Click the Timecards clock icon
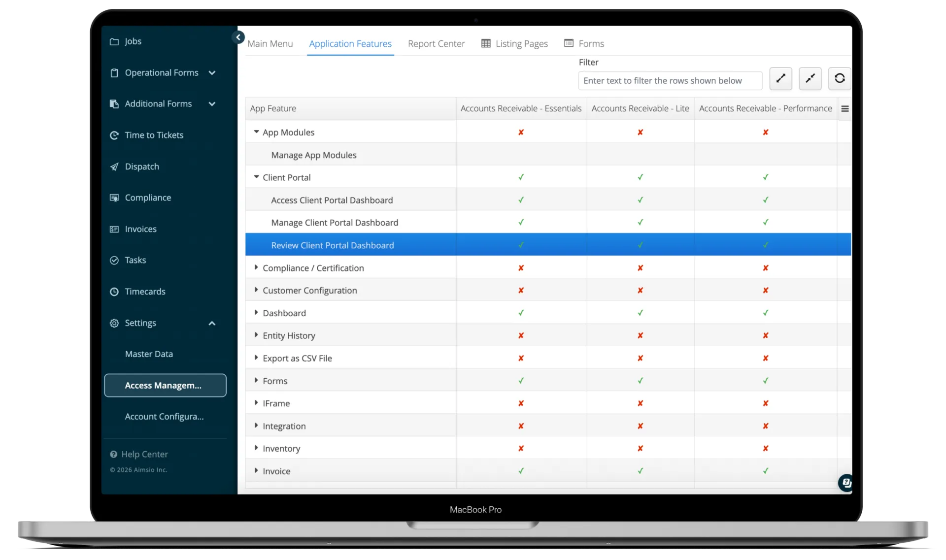Image resolution: width=946 pixels, height=560 pixels. (x=114, y=292)
